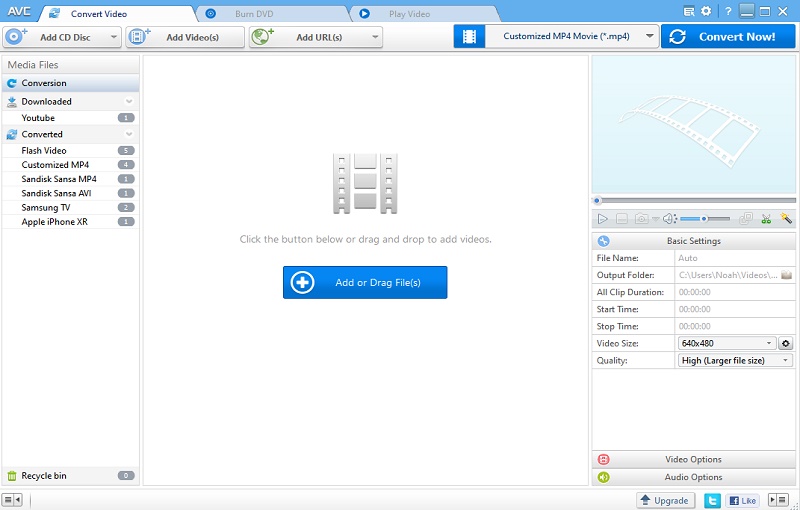Click the Convert Now! button
The height and width of the screenshot is (510, 800).
click(x=728, y=37)
